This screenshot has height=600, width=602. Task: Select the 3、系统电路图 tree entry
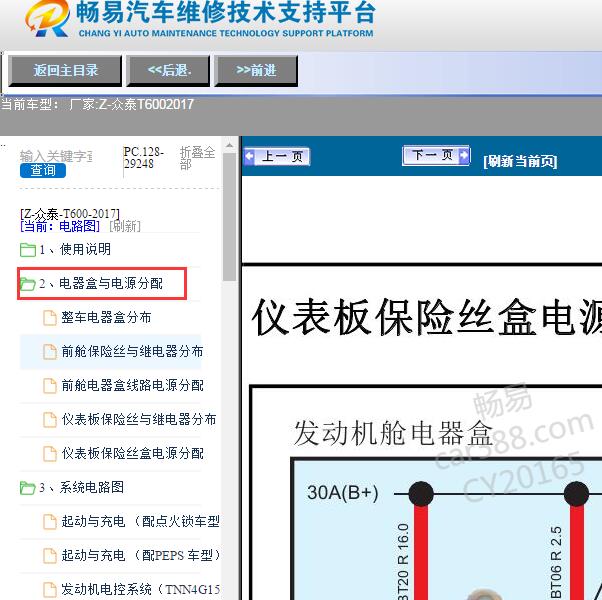[82, 488]
